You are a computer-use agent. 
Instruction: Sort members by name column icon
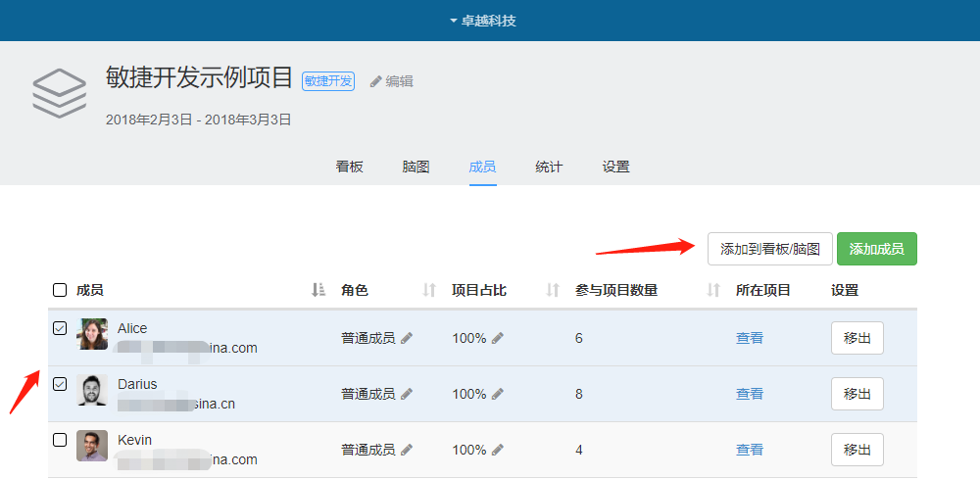coord(318,290)
